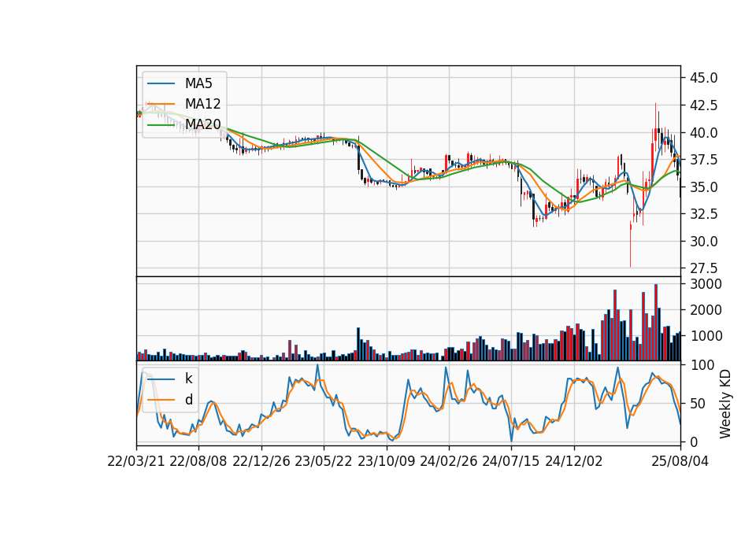Viewport: 756px width, 543px height.
Task: Click the 2000 volume axis tick
Action: [x=706, y=310]
